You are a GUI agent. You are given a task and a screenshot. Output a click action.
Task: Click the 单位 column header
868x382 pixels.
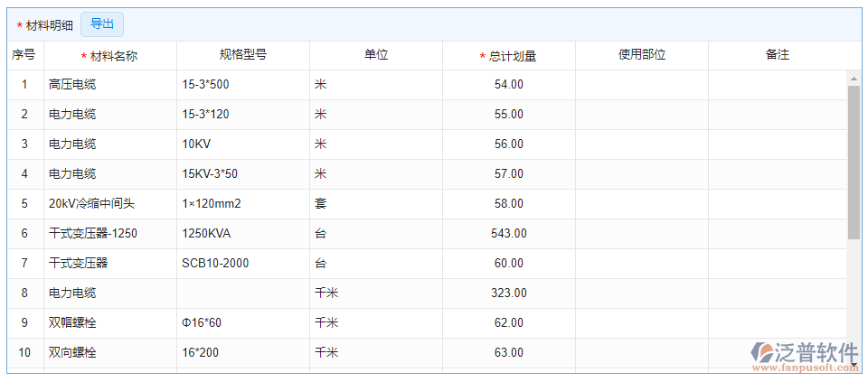376,55
